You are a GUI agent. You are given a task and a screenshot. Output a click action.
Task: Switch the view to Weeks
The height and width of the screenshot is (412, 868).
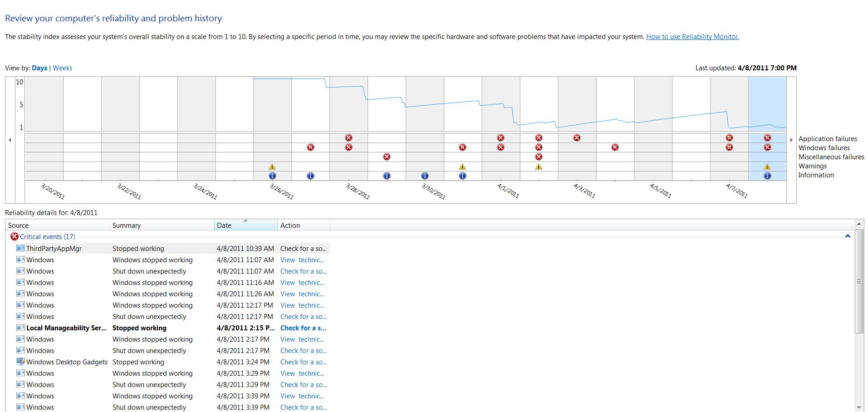click(62, 68)
